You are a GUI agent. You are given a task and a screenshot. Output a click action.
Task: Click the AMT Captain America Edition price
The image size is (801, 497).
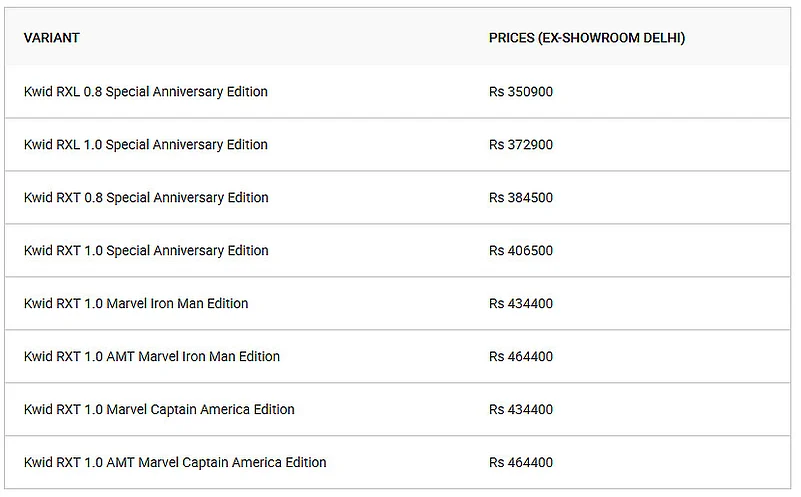pos(521,462)
